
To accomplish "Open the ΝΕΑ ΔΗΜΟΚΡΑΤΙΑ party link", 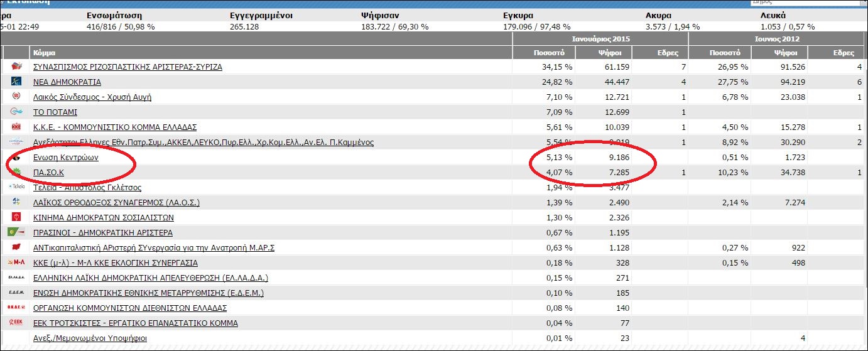I will (x=67, y=82).
